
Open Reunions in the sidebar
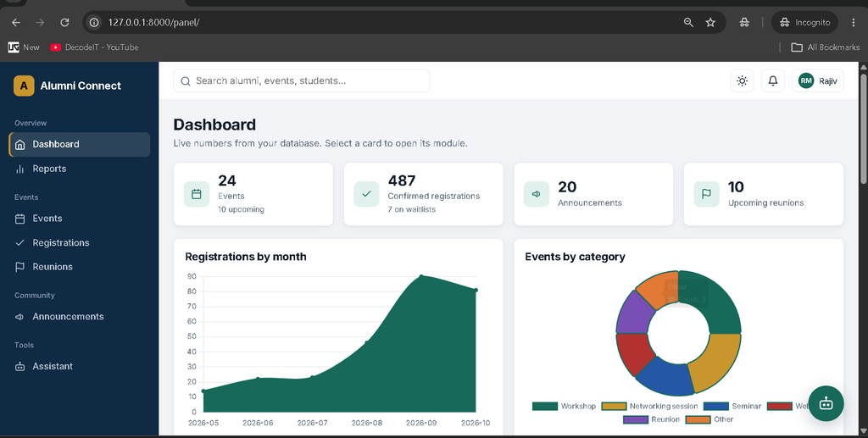point(80,267)
